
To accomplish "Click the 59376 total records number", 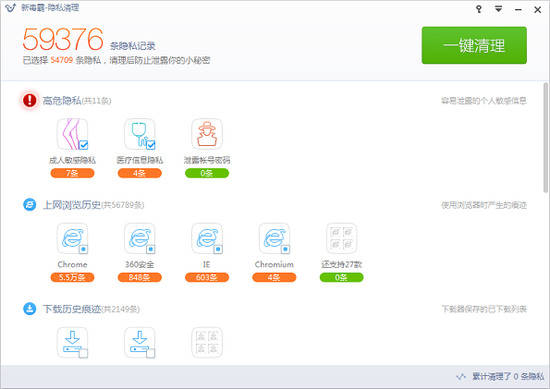I will point(63,39).
